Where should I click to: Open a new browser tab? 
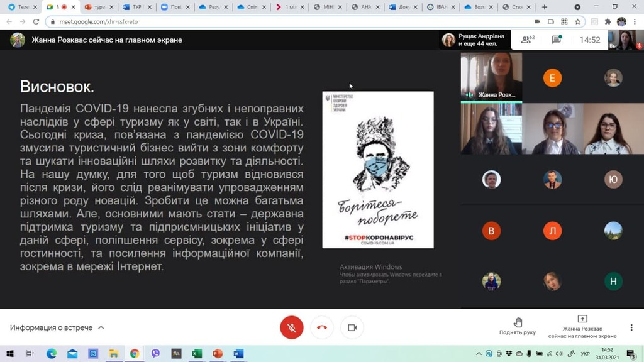[x=545, y=7]
